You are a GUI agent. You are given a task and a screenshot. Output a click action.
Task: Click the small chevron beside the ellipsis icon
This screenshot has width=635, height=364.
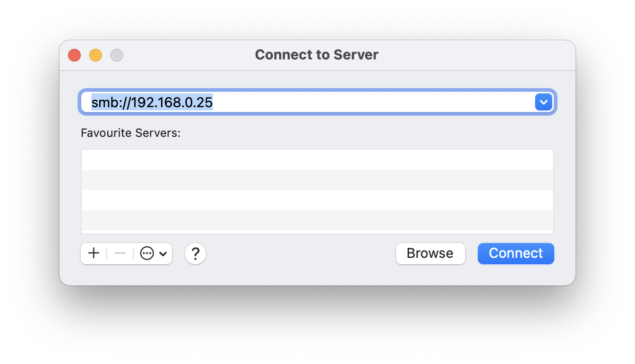click(x=163, y=254)
